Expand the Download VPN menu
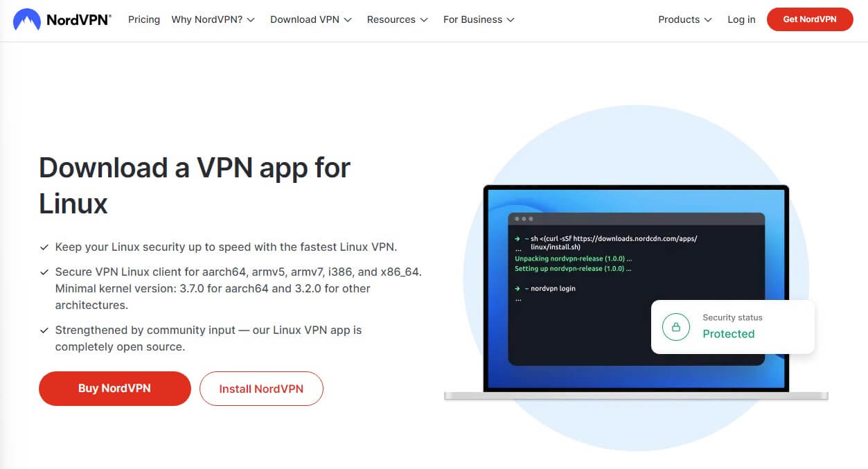This screenshot has height=469, width=868. pyautogui.click(x=311, y=19)
